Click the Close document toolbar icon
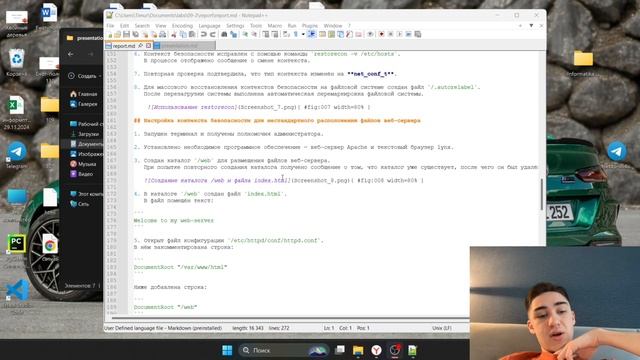This screenshot has width=640, height=360. pyautogui.click(x=145, y=34)
